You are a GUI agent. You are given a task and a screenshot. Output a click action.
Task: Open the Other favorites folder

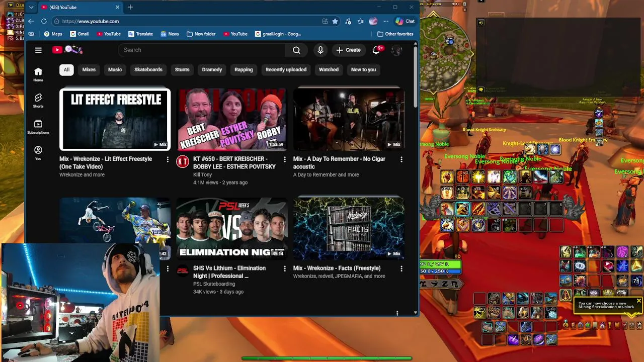click(x=395, y=34)
